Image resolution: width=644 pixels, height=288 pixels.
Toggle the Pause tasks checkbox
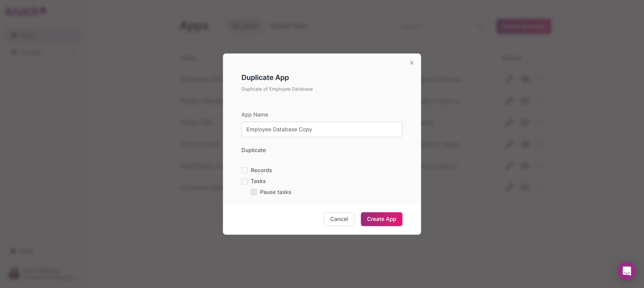(254, 192)
